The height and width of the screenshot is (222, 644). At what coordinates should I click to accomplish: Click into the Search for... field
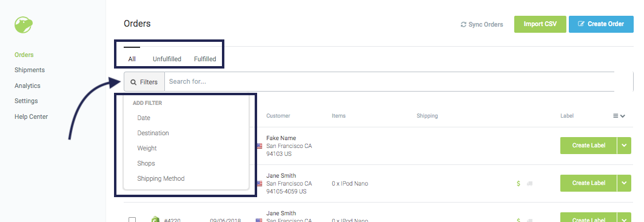[x=389, y=81]
